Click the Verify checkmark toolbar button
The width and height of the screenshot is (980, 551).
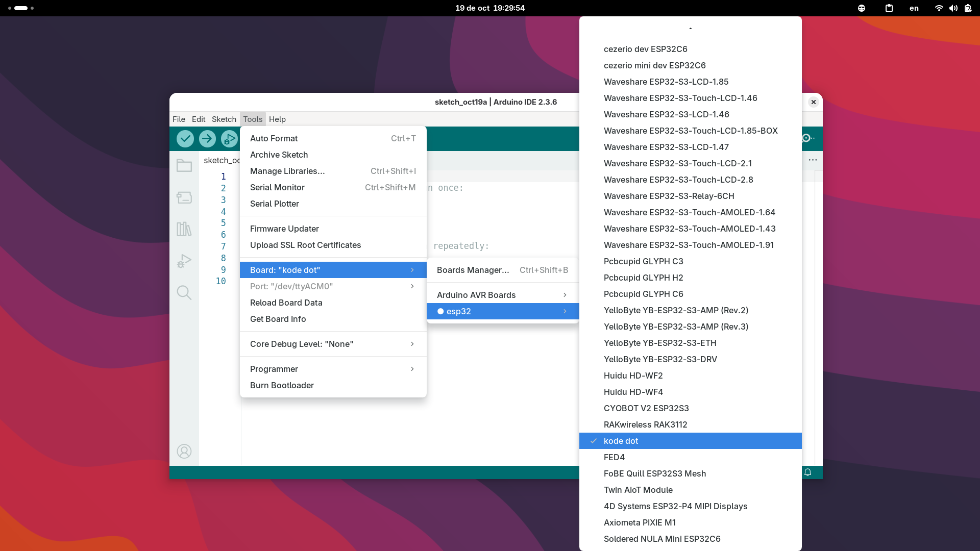click(x=185, y=138)
